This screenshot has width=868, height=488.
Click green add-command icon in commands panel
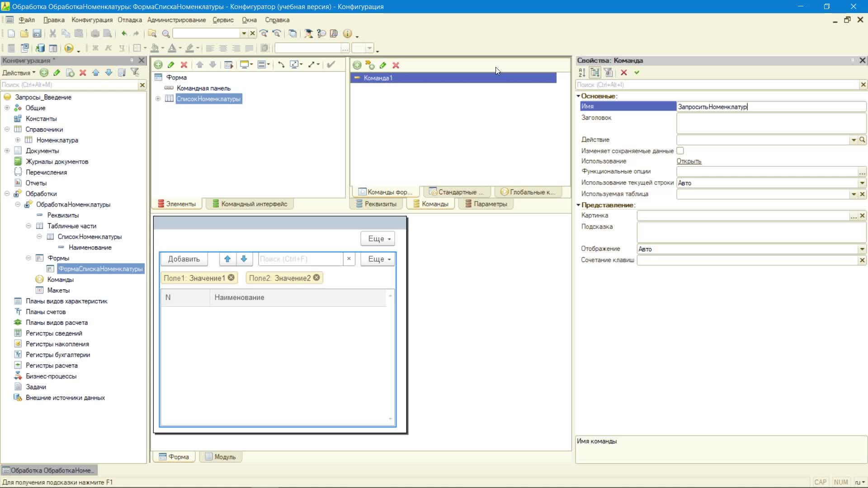click(357, 65)
